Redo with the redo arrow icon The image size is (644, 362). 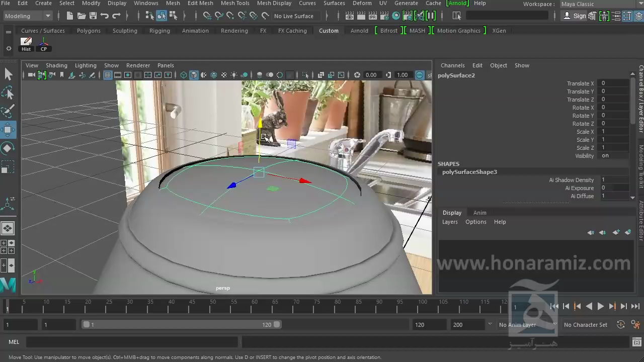tap(116, 16)
